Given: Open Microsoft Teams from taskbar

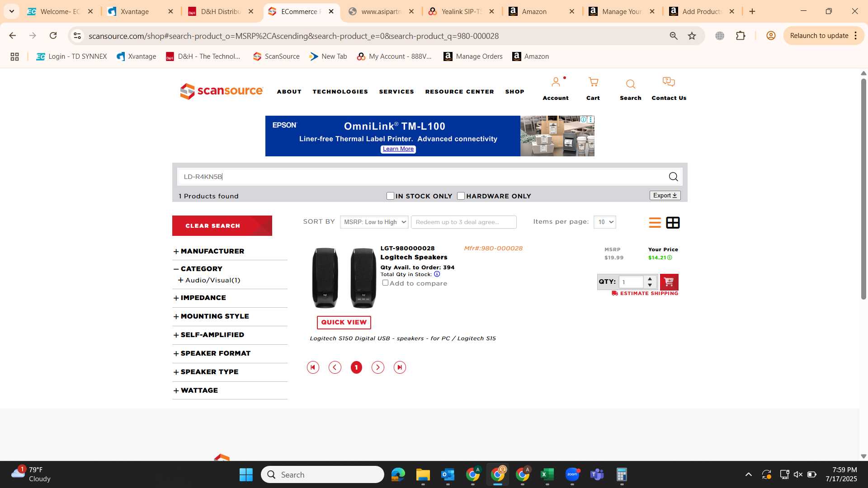Looking at the screenshot, I should 597,474.
